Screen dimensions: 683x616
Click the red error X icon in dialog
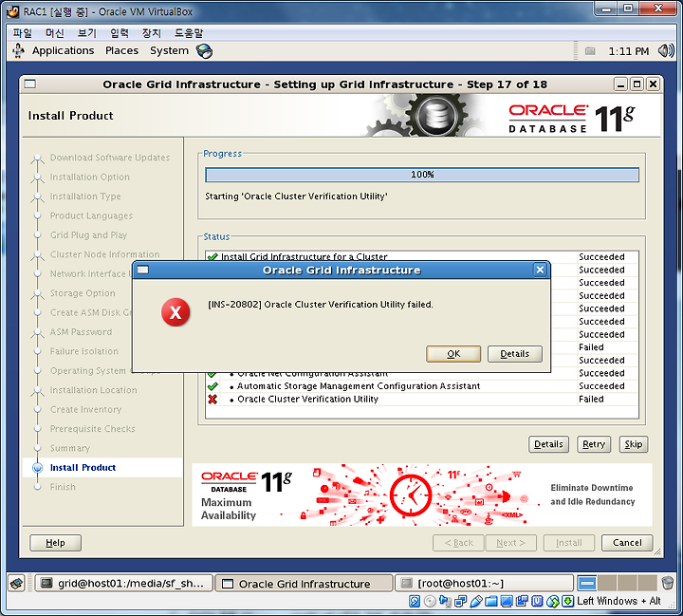[175, 312]
